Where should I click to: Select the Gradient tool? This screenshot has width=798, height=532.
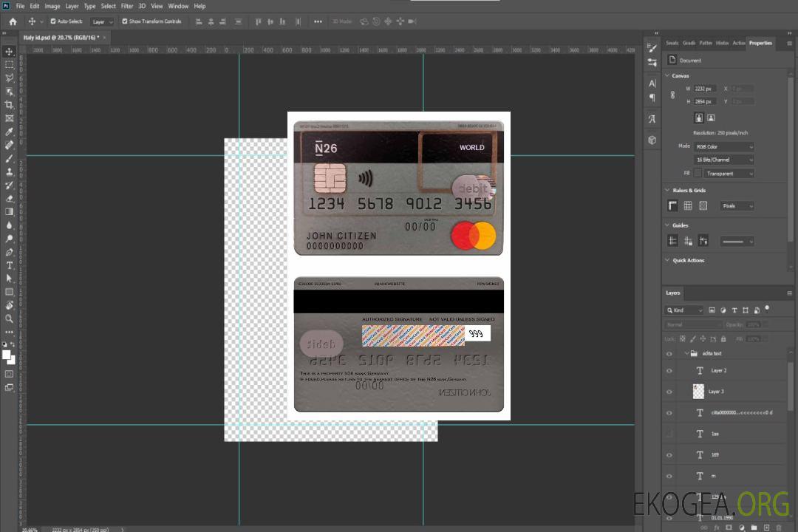(x=9, y=212)
